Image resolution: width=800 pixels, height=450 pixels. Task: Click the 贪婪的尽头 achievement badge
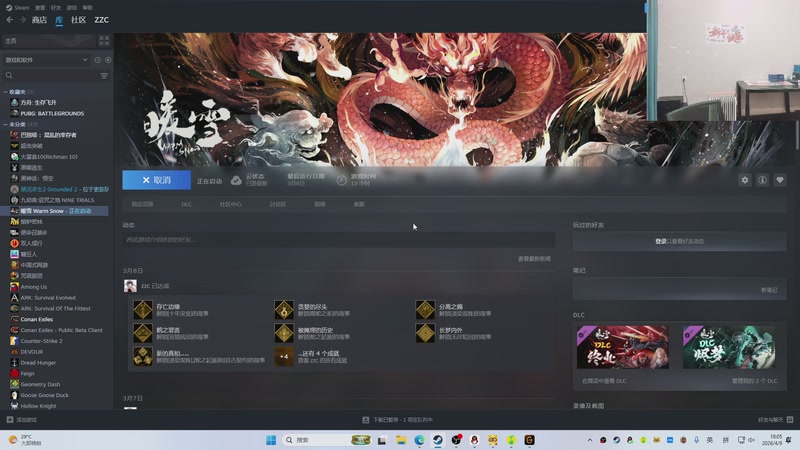click(x=284, y=310)
